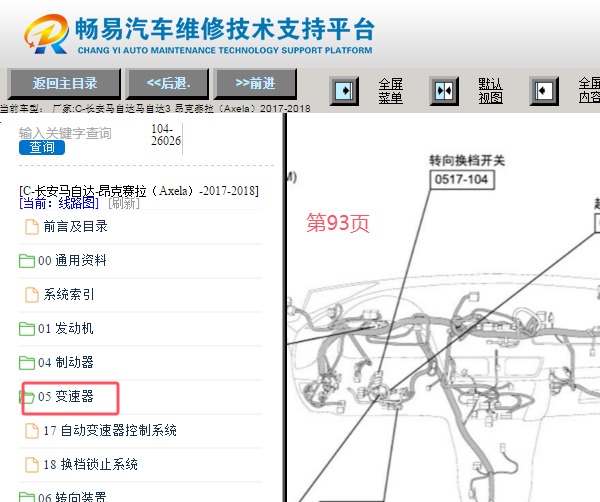Click the green folder icon beside 04 制动器

pos(27,363)
